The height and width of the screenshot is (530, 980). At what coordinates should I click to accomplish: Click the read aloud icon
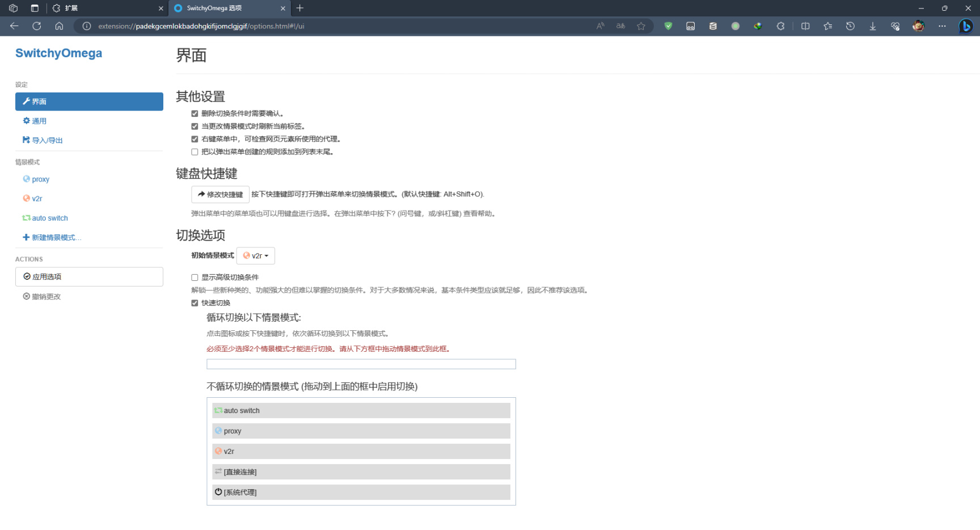[601, 26]
